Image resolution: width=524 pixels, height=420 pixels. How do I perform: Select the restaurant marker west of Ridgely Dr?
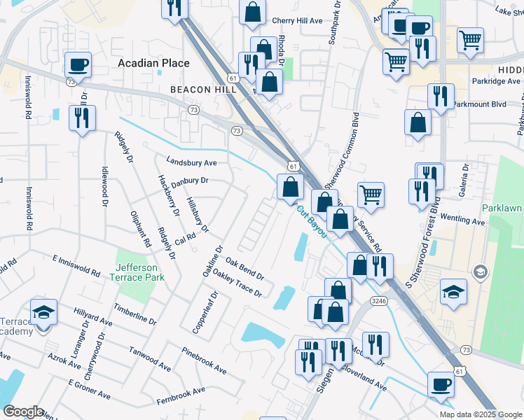point(83,118)
